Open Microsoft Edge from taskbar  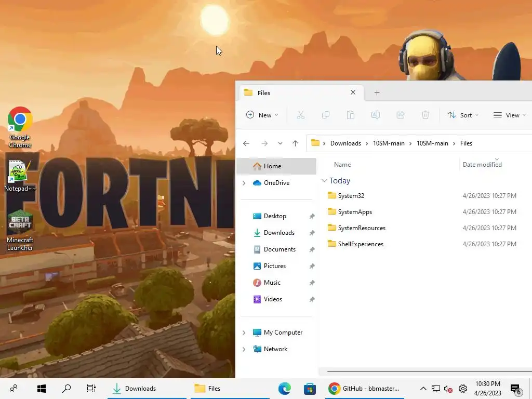coord(285,389)
